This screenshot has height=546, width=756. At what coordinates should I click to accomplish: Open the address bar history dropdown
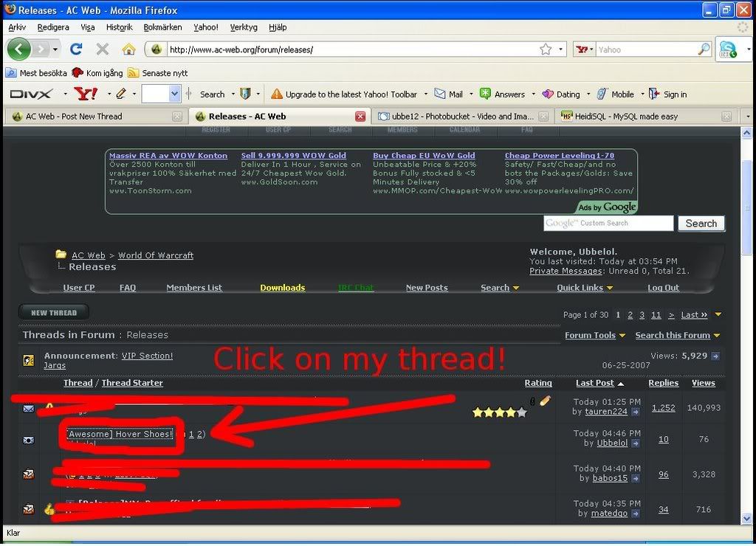tap(561, 49)
